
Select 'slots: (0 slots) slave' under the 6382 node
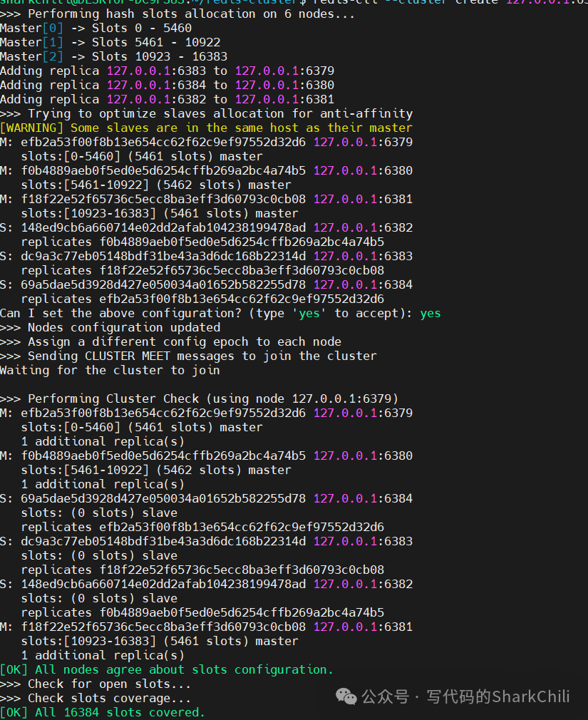pos(99,598)
